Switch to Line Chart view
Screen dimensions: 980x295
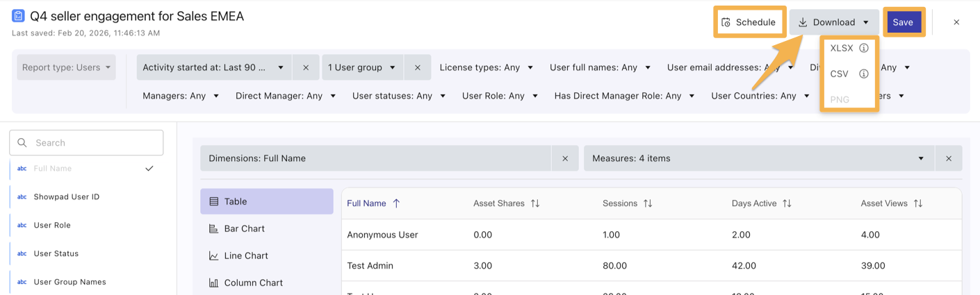[x=245, y=255]
